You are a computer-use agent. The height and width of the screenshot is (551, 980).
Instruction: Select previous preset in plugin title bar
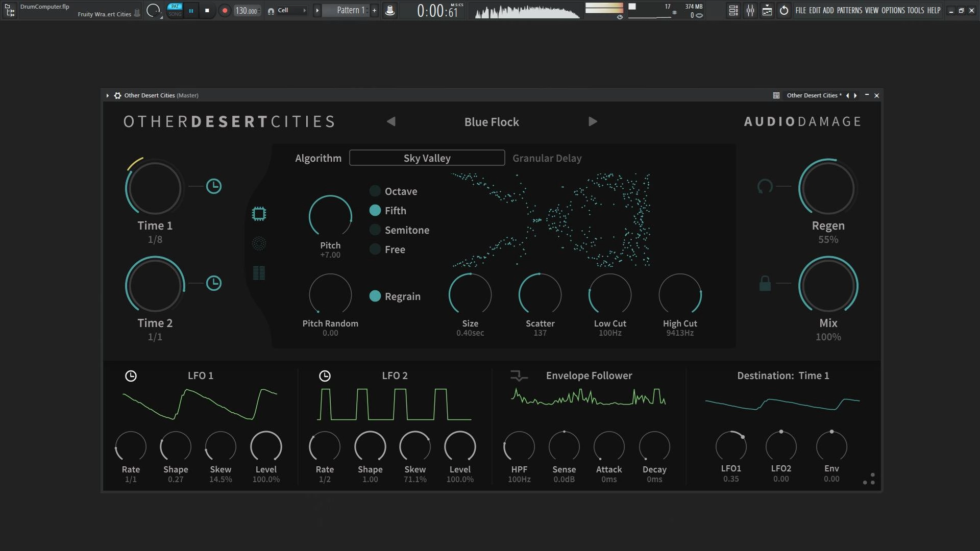[848, 95]
